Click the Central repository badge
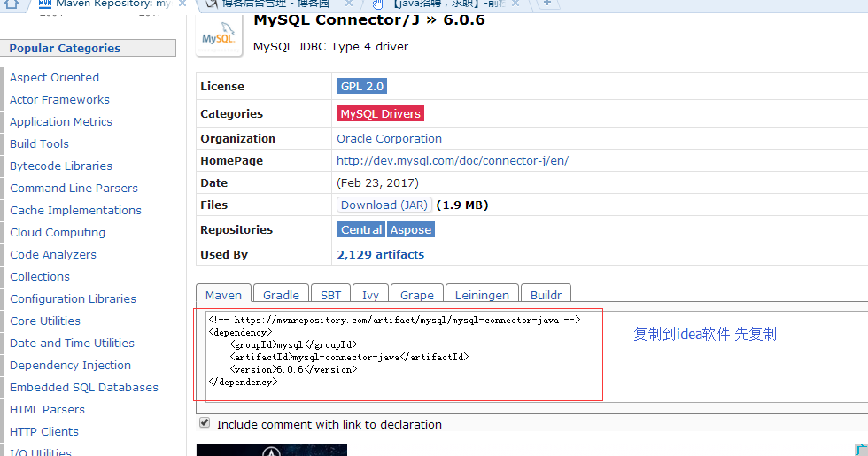Viewport: 868px width, 456px height. [x=361, y=229]
